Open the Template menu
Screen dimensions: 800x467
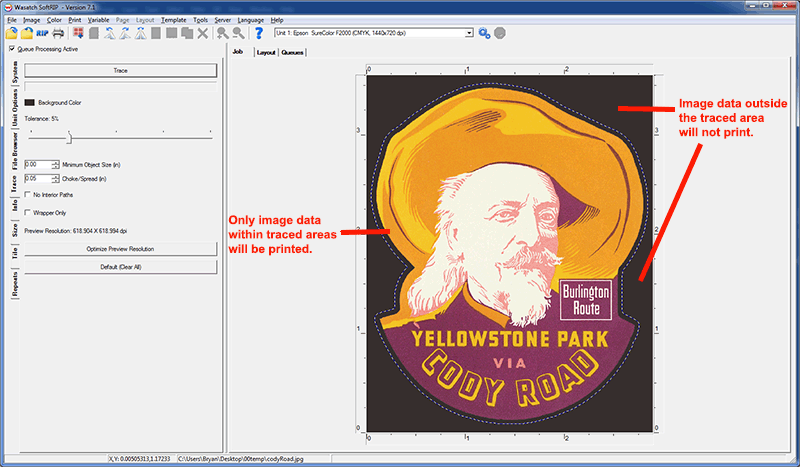coord(173,20)
